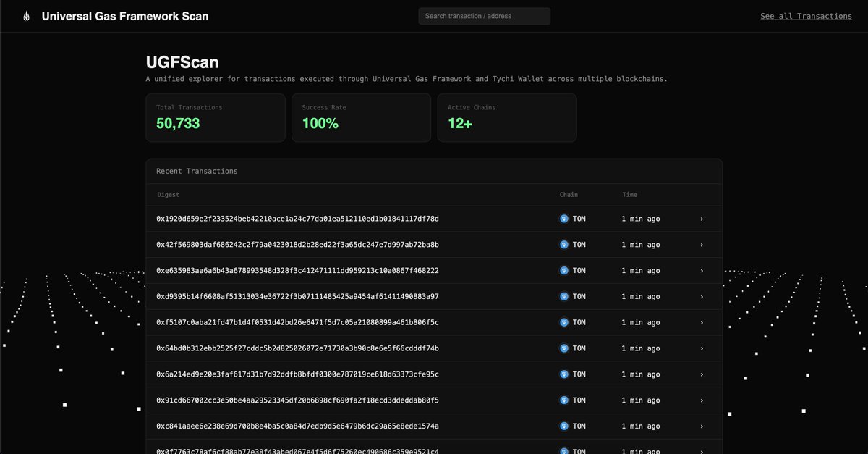Expand the 0x64bd0b31 transaction row chevron

coord(702,348)
